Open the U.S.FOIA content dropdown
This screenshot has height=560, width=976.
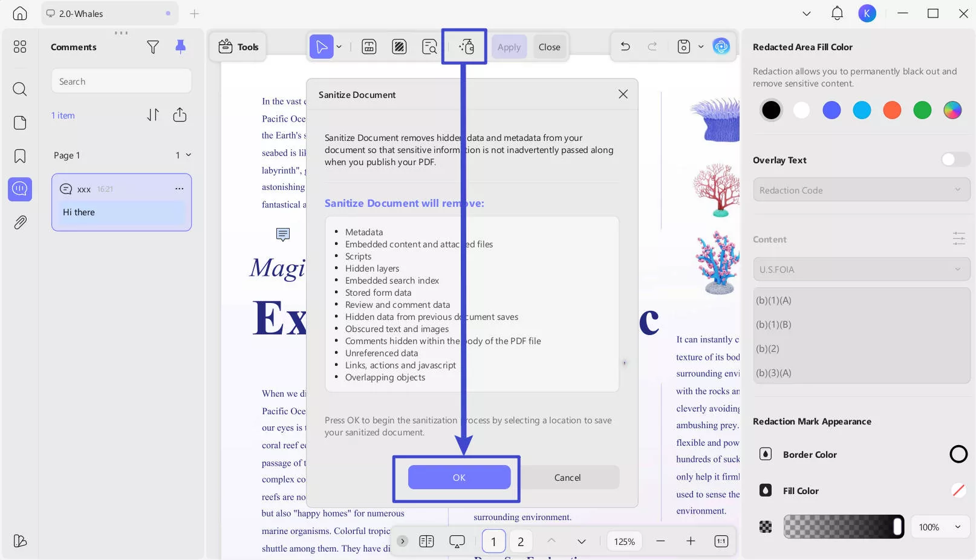click(x=861, y=269)
